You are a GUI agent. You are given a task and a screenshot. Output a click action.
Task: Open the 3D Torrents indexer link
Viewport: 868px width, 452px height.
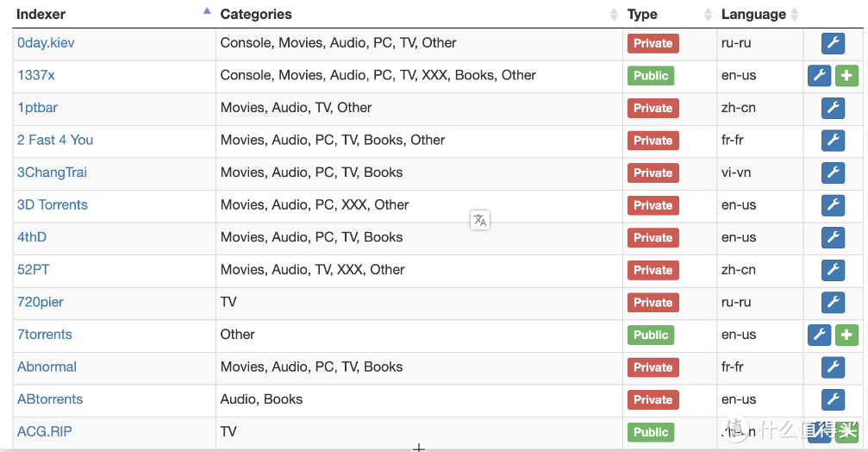point(53,204)
